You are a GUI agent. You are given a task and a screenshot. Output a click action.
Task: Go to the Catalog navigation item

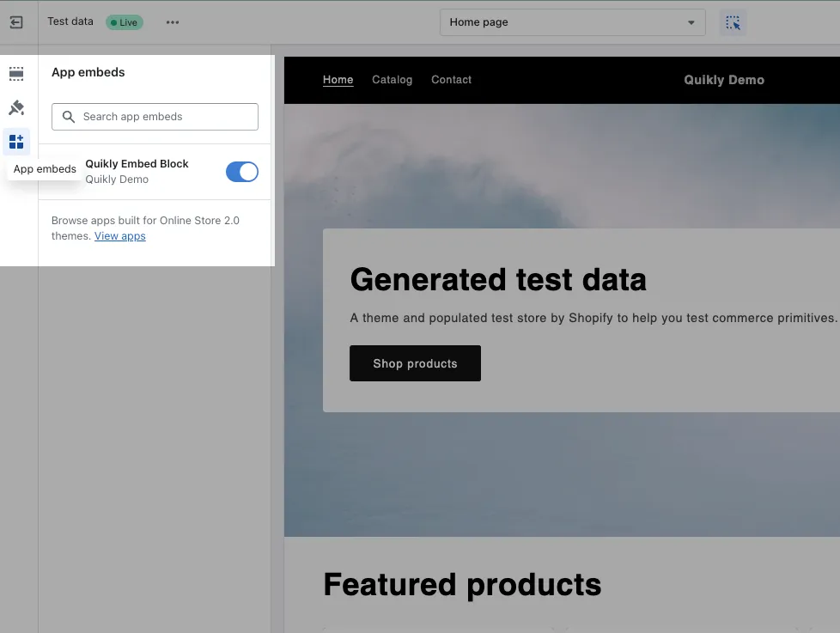[x=392, y=79]
